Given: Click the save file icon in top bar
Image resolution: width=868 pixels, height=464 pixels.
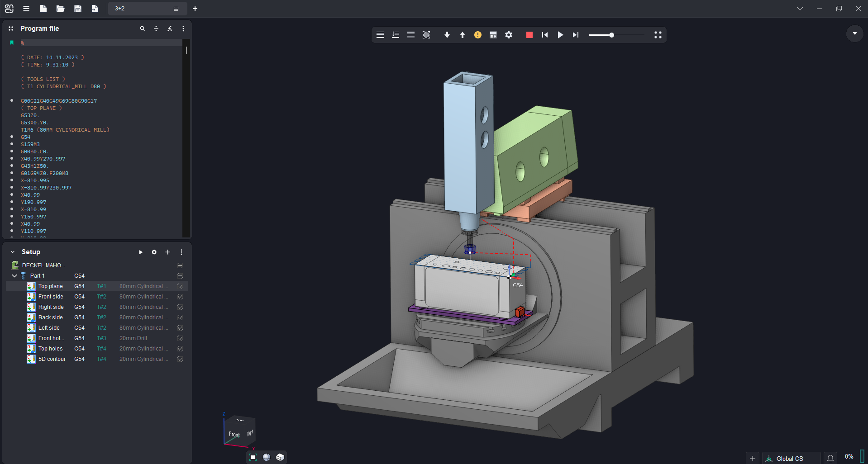Looking at the screenshot, I should pos(78,9).
